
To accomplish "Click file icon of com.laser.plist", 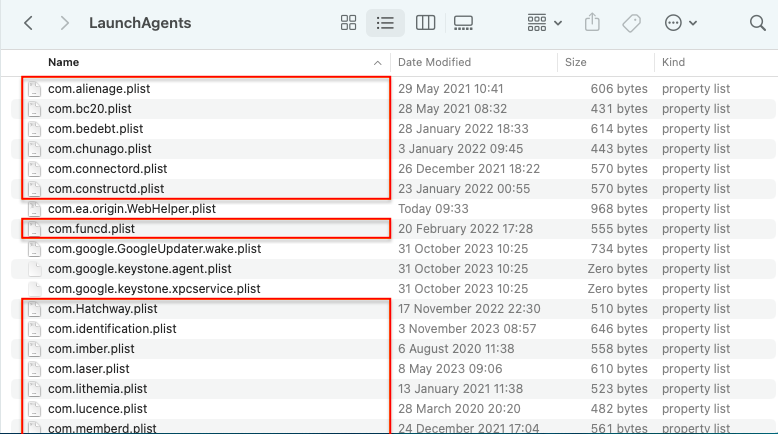I will [x=34, y=369].
